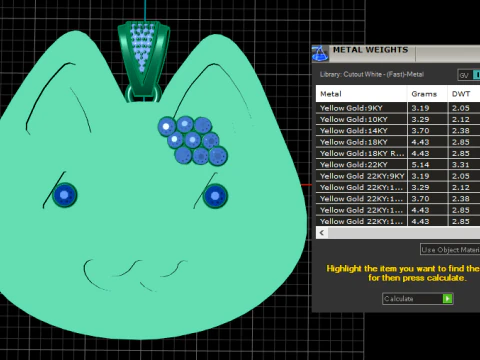Select the Yellow Gold:10KY row
Image resolution: width=480 pixels, height=360 pixels.
[x=398, y=119]
